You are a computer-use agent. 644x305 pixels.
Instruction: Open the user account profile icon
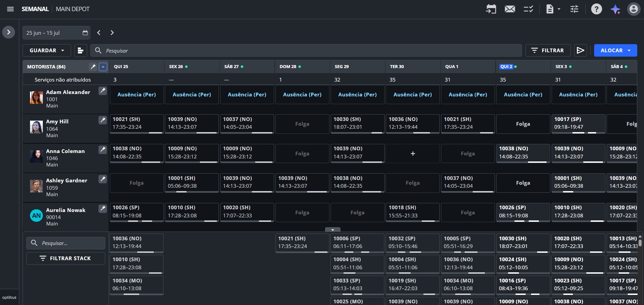pos(634,9)
